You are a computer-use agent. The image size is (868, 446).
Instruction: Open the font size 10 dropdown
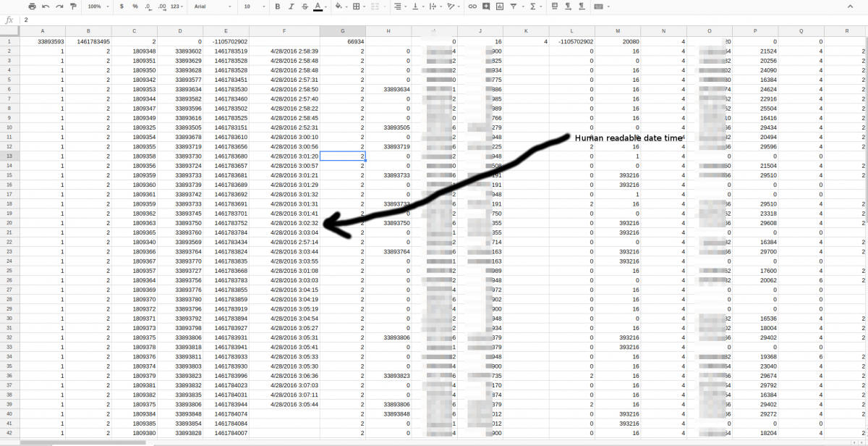click(x=253, y=6)
